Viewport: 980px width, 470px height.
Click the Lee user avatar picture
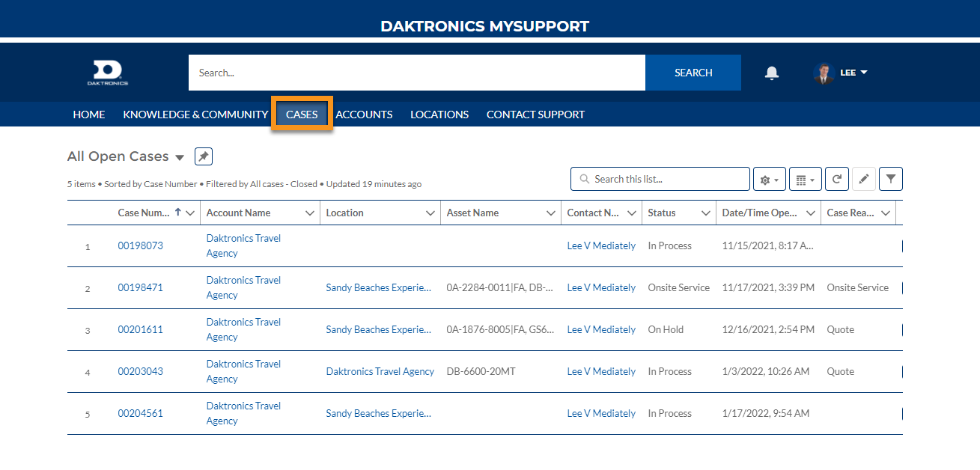click(824, 73)
